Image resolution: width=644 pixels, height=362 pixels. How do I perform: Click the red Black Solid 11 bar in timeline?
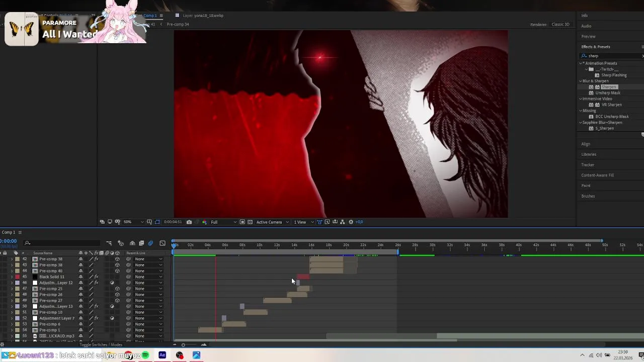coord(303,277)
